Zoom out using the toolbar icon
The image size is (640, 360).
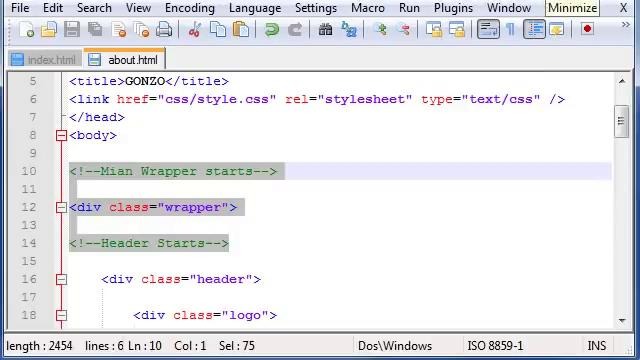404,29
